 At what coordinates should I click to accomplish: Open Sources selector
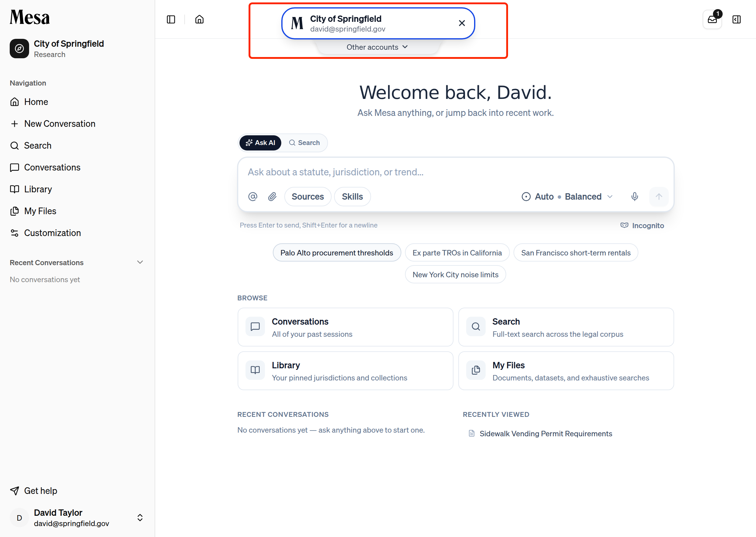pos(308,197)
